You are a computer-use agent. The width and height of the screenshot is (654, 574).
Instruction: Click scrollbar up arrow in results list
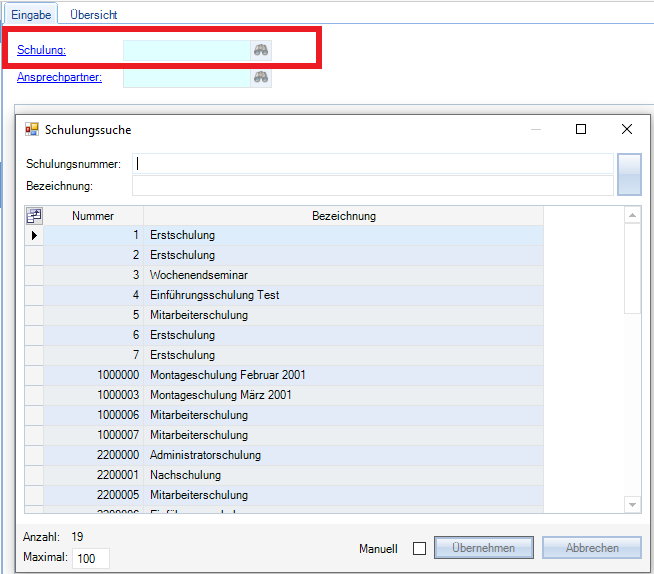point(632,215)
